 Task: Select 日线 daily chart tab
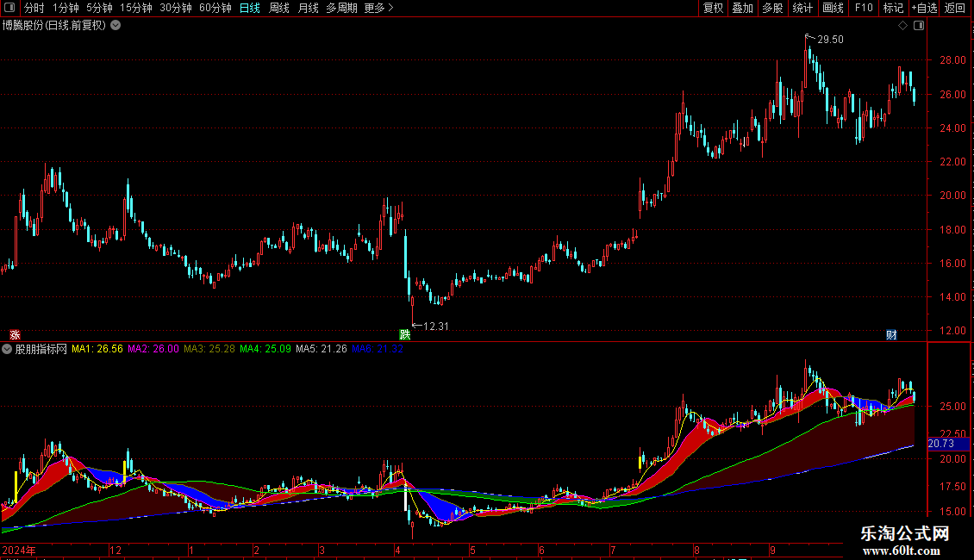point(250,8)
